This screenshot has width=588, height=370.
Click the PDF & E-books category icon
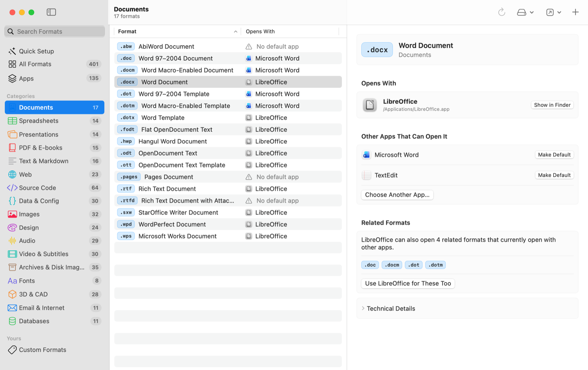[12, 147]
